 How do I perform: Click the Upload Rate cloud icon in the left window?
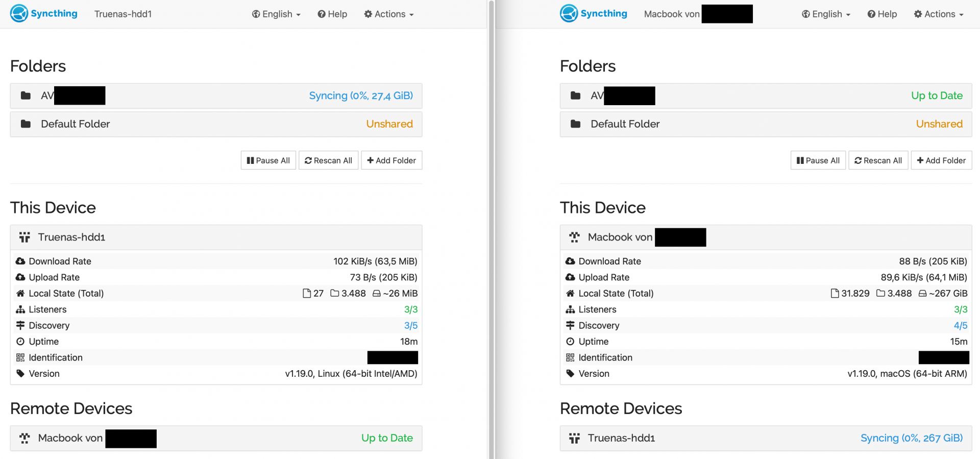pos(20,277)
